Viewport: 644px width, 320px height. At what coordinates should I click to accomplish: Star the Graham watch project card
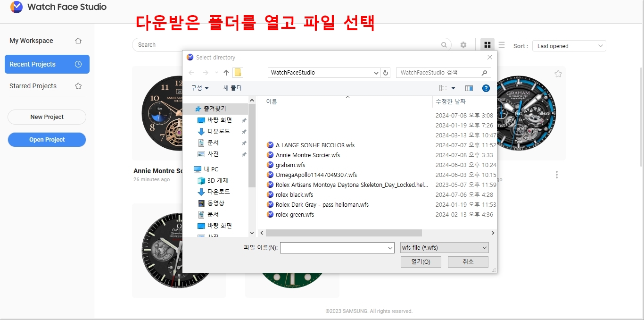(x=558, y=74)
